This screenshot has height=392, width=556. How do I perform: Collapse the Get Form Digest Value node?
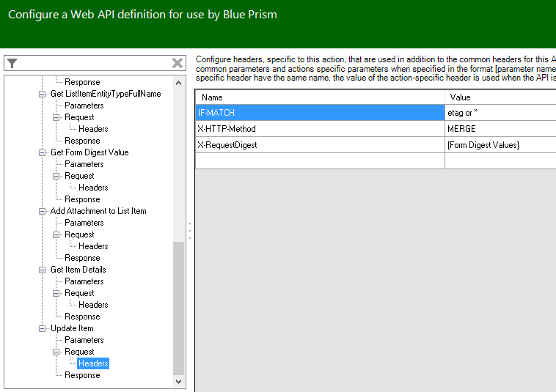tap(42, 152)
